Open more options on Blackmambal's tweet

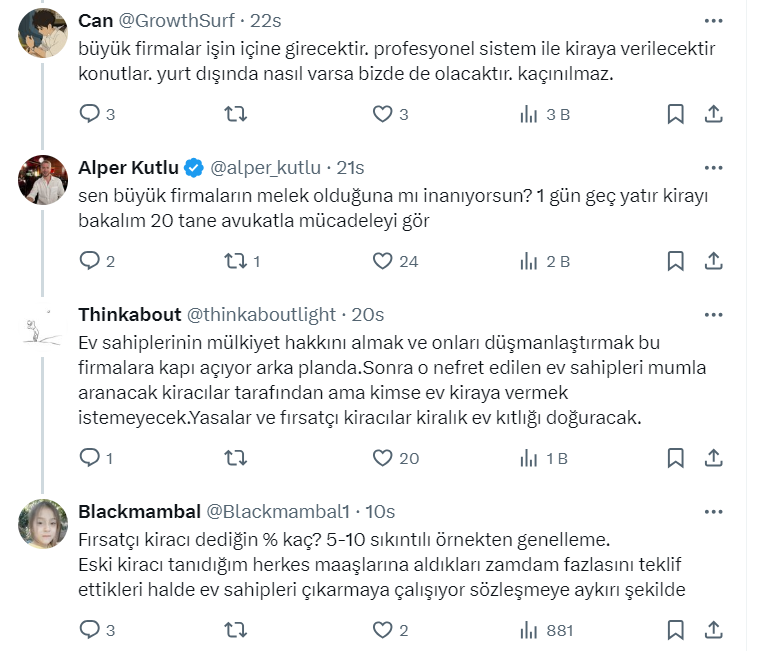point(713,511)
